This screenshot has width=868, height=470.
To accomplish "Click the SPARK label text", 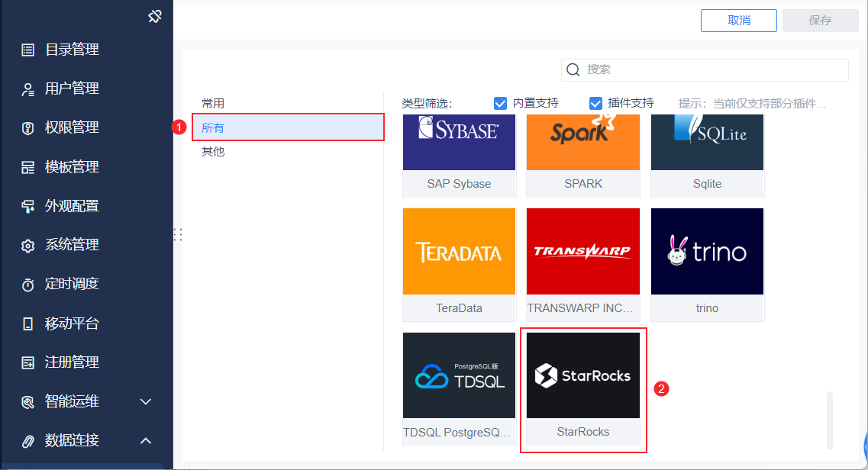I will click(583, 184).
